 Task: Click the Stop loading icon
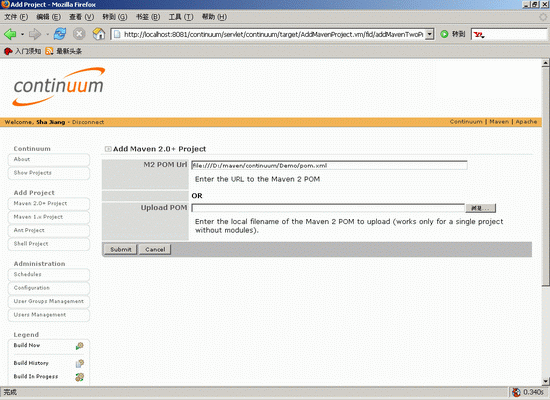tap(79, 34)
